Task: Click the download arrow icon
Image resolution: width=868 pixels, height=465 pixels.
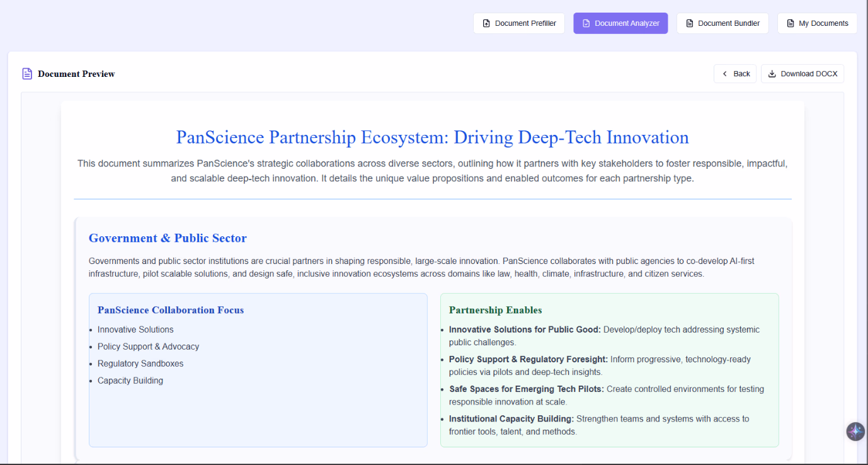Action: click(x=772, y=74)
